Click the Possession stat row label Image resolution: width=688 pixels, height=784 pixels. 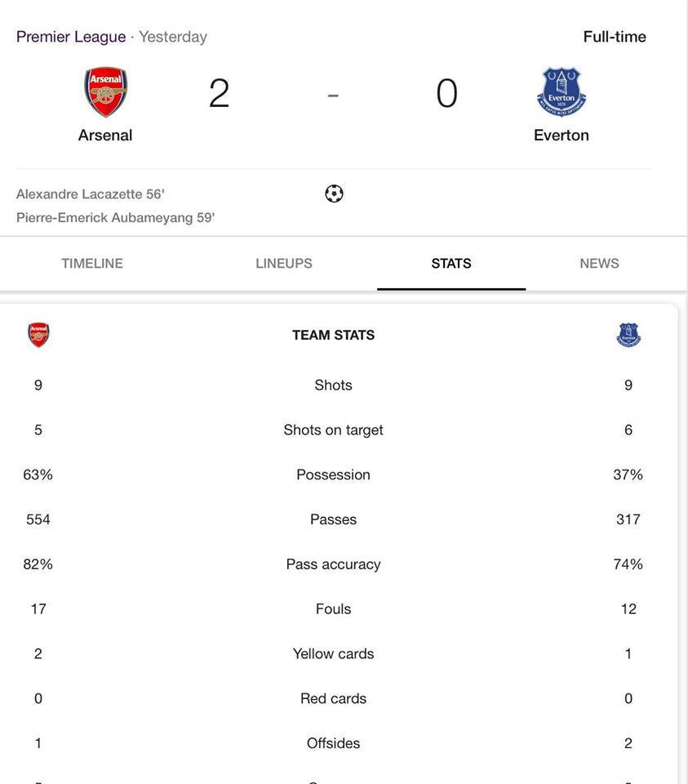click(x=333, y=474)
